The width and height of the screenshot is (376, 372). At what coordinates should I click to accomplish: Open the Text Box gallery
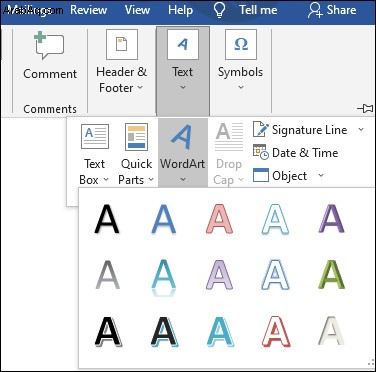click(95, 153)
